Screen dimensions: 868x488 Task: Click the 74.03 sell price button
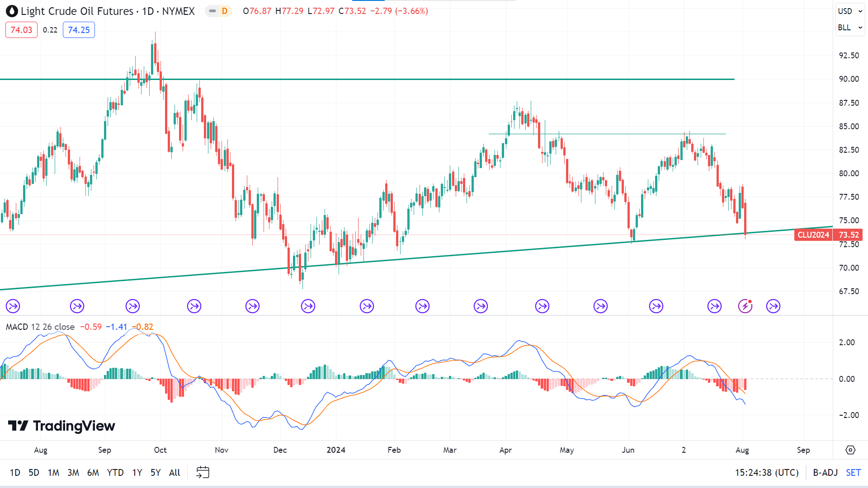coord(21,30)
